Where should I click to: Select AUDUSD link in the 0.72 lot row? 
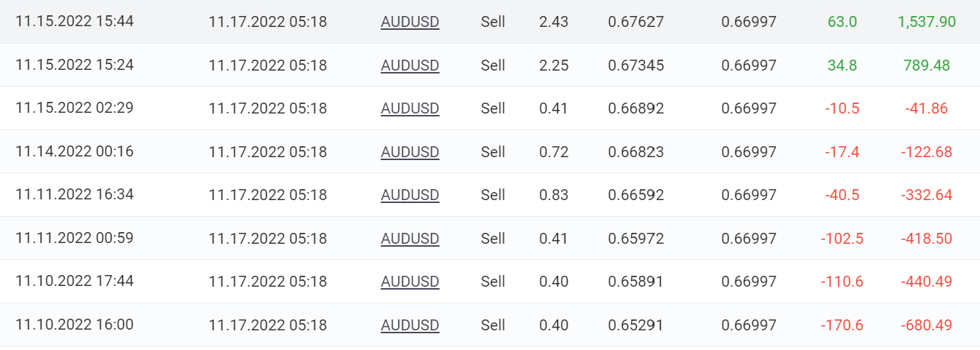[x=409, y=152]
